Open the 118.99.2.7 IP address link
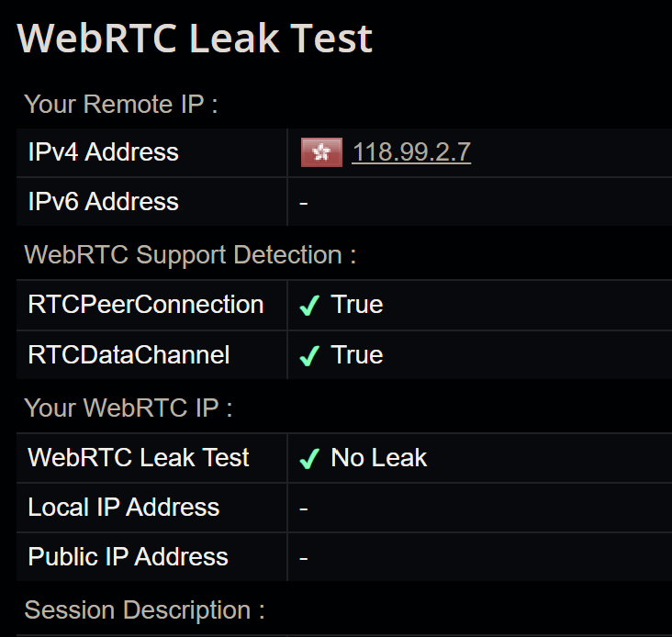Viewport: 672px width, 637px height. pyautogui.click(x=411, y=152)
